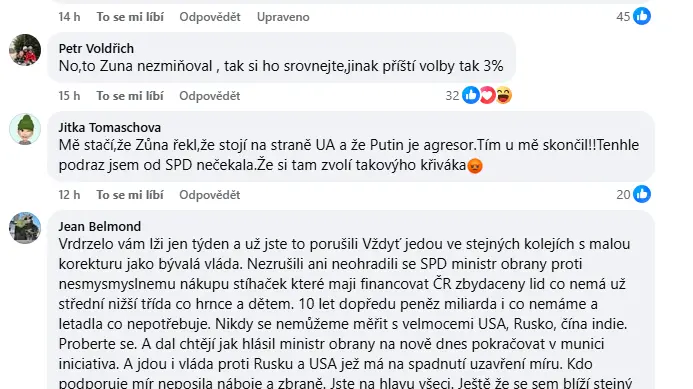View edit history via Upraveno link
Image resolution: width=693 pixels, height=389 pixels.
tap(283, 17)
